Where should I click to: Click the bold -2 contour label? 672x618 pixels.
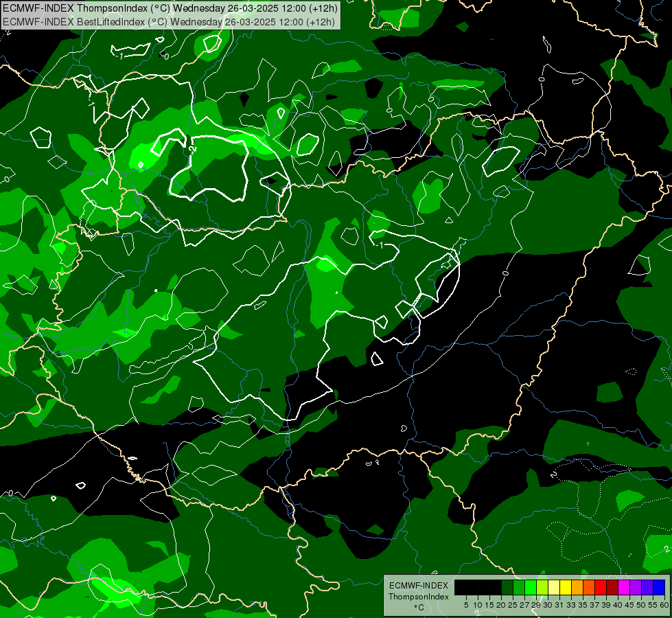[192, 149]
